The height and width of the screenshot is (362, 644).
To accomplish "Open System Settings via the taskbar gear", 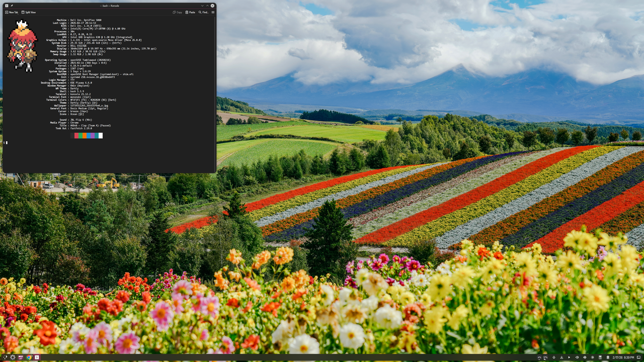I will click(x=12, y=357).
